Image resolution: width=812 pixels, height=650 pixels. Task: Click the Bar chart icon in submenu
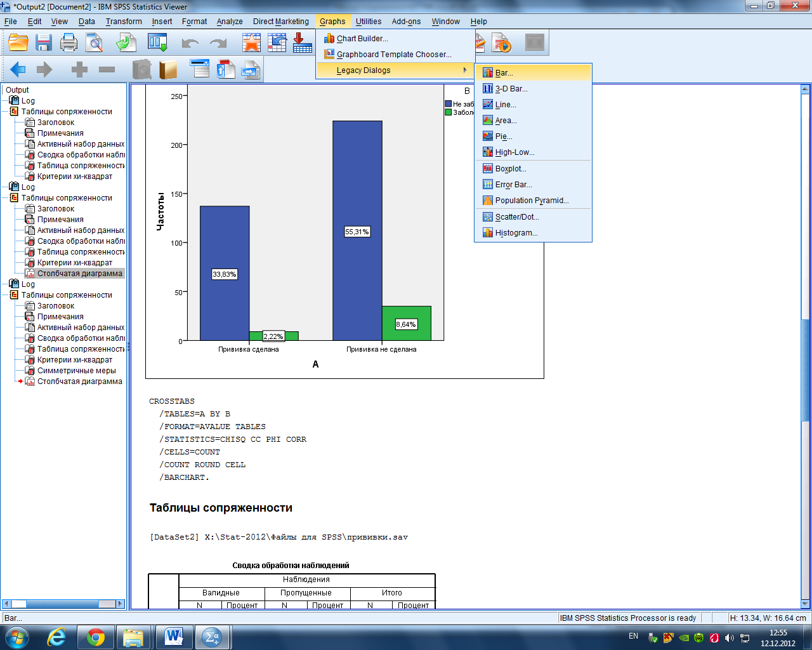coord(487,73)
